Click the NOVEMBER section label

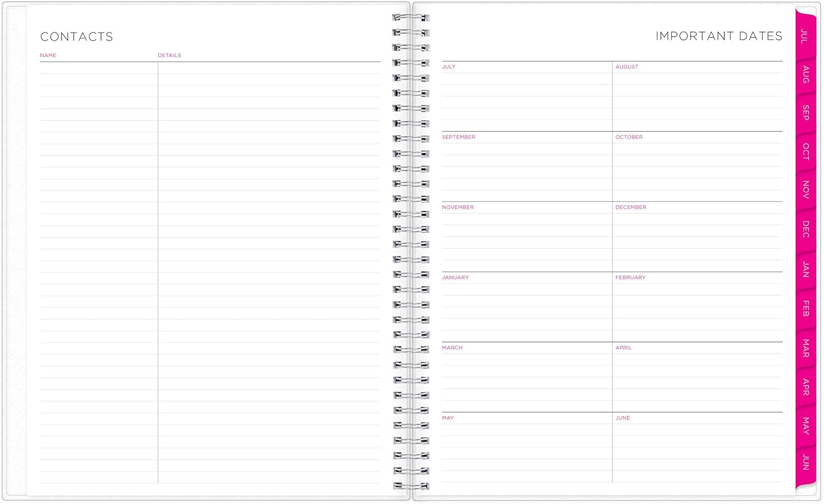pos(458,208)
